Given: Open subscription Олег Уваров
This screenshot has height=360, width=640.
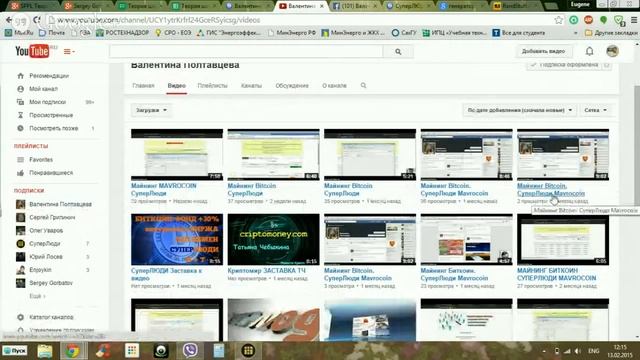Looking at the screenshot, I should (x=46, y=230).
